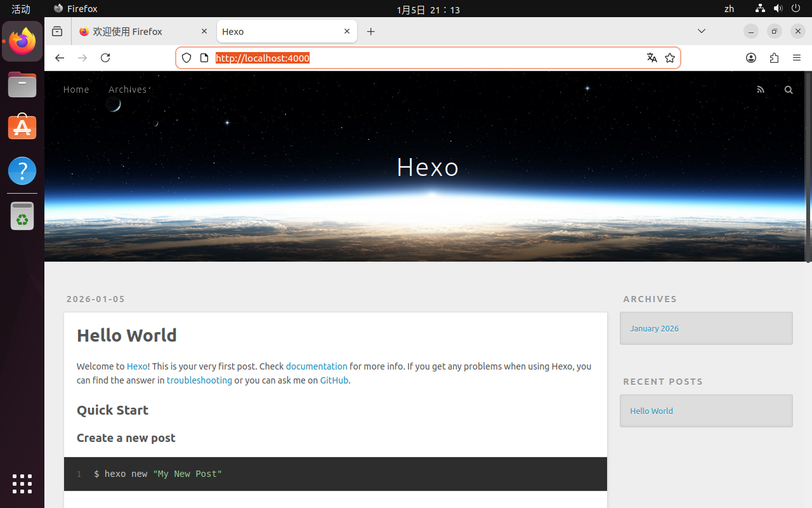Image resolution: width=812 pixels, height=508 pixels.
Task: Click the ARCHIVES sidebar heading
Action: [650, 299]
